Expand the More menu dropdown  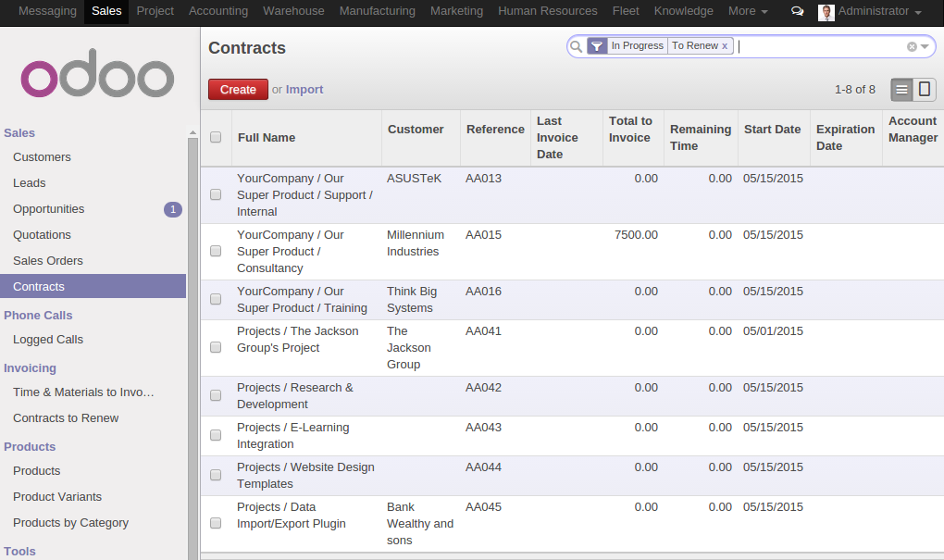[x=748, y=11]
